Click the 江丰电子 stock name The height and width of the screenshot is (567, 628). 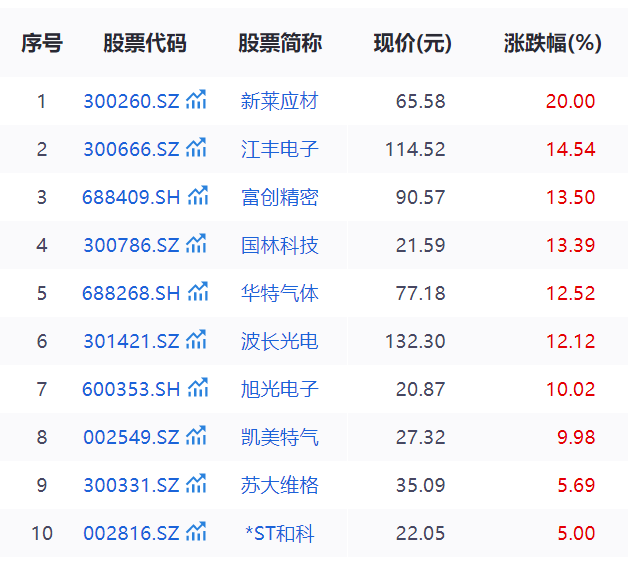[x=279, y=149]
